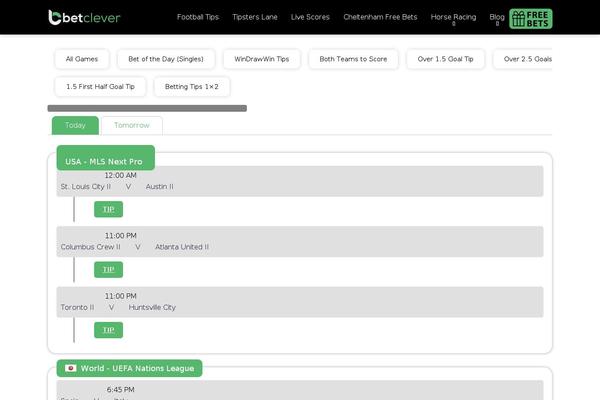Open Football Tips menu
Screen dimensions: 600x400
point(198,17)
